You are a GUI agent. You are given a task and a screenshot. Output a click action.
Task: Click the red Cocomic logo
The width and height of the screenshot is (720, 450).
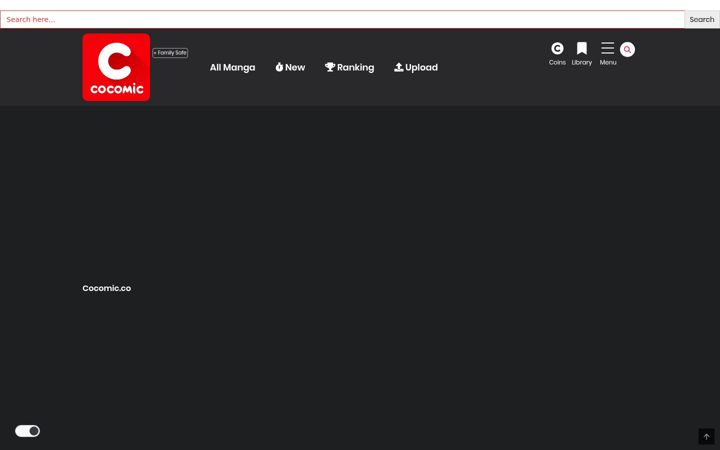[x=116, y=67]
